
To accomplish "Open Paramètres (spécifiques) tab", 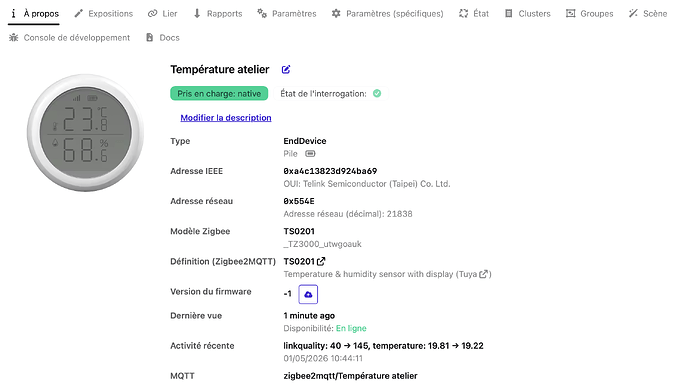I will click(388, 14).
